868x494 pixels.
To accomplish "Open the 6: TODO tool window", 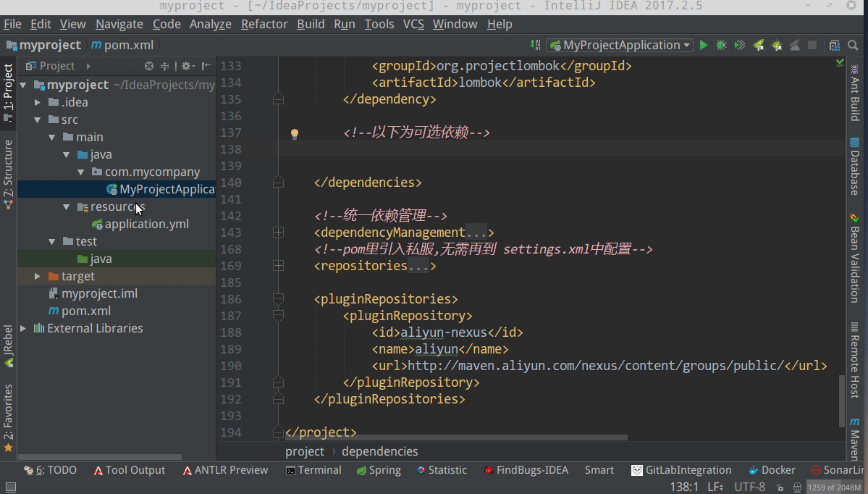I will [51, 470].
